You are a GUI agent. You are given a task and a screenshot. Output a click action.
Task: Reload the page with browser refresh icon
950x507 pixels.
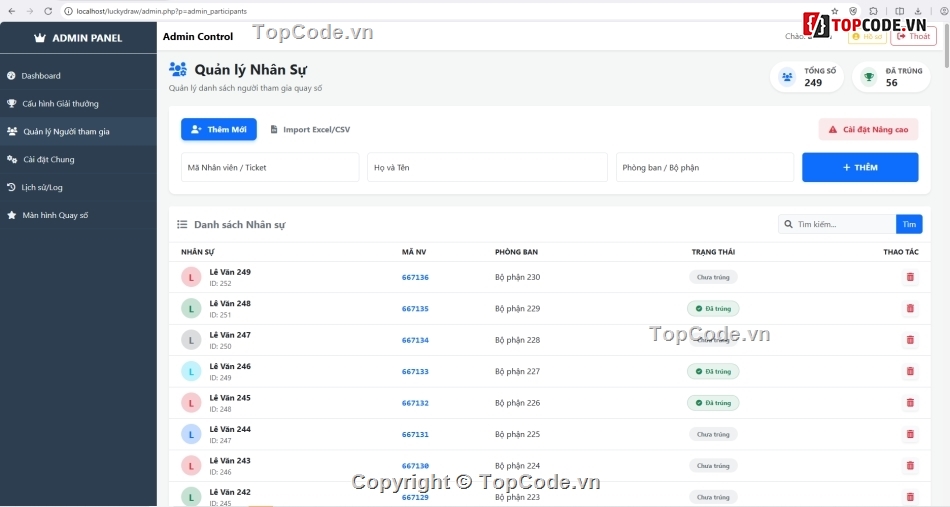coord(47,11)
